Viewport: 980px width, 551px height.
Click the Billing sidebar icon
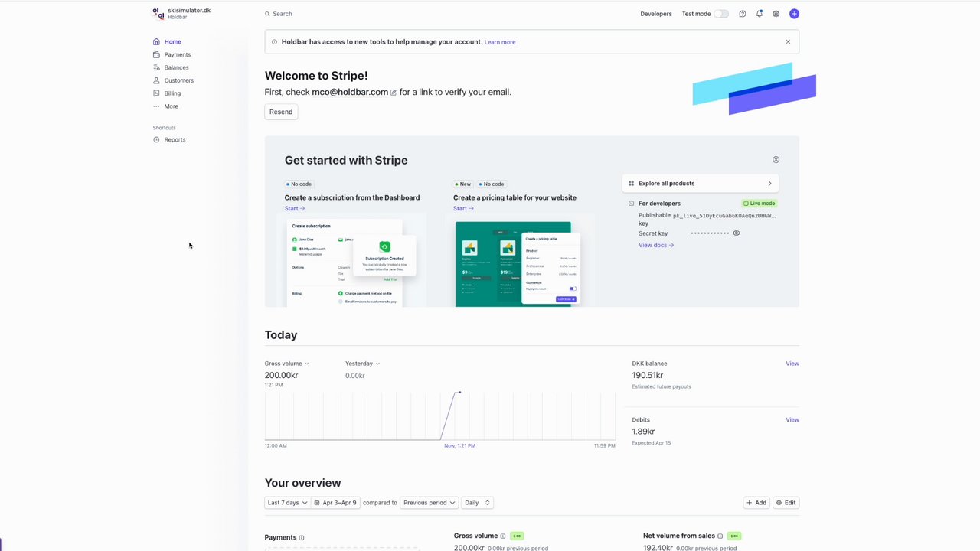click(156, 93)
